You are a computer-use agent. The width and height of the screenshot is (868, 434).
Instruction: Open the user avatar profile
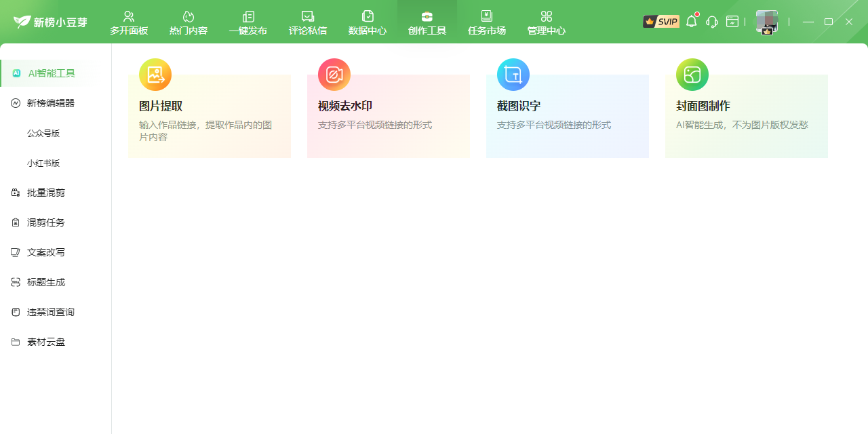pos(767,22)
